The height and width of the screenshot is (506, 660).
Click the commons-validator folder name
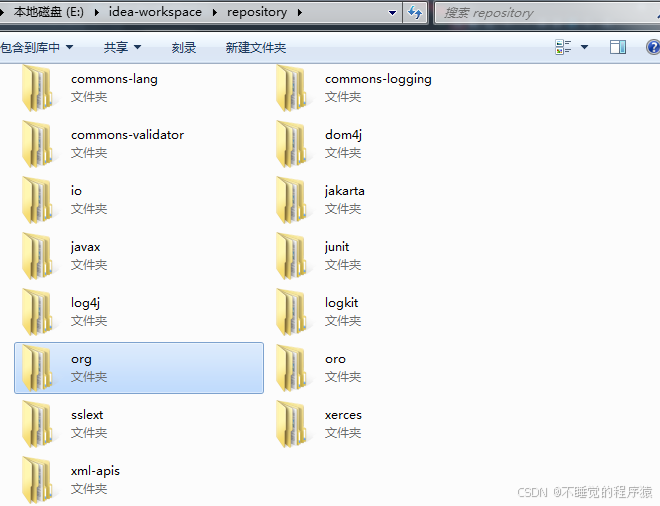[127, 135]
